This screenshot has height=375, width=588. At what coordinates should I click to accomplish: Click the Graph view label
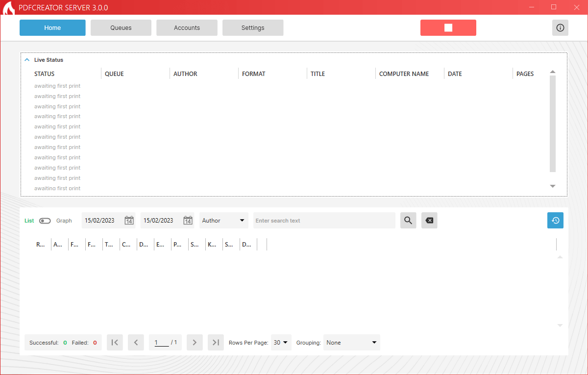click(64, 221)
